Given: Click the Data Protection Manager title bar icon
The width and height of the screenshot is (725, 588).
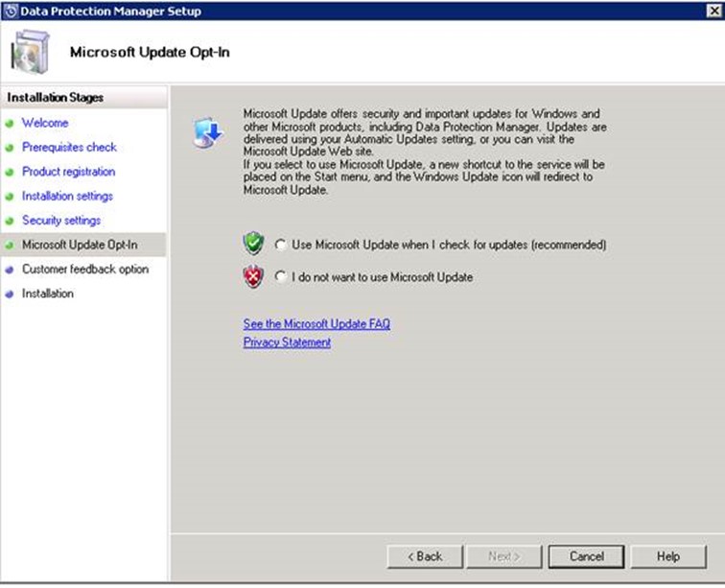Looking at the screenshot, I should coord(11,11).
